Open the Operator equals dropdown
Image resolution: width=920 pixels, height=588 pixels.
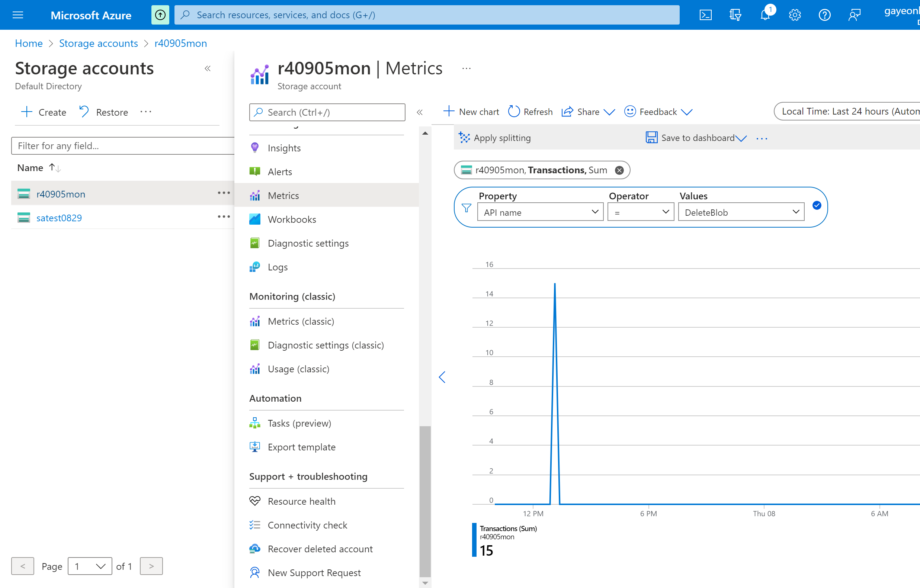(x=641, y=212)
